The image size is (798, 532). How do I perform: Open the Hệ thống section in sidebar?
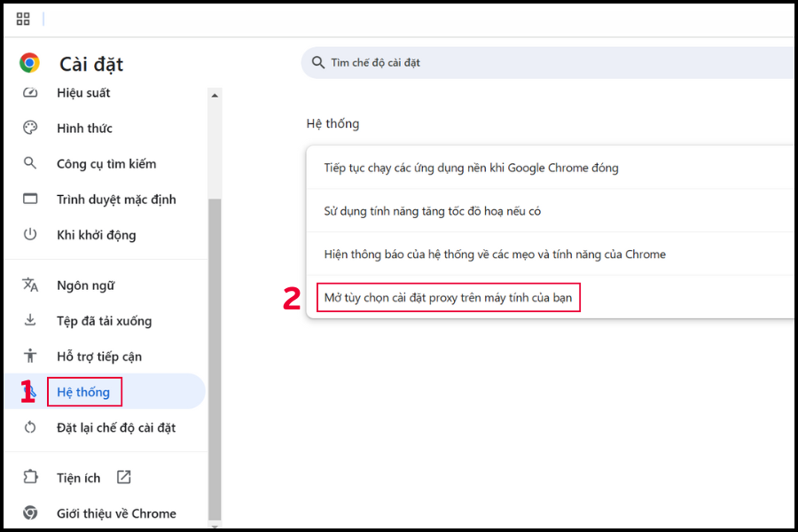click(x=83, y=392)
